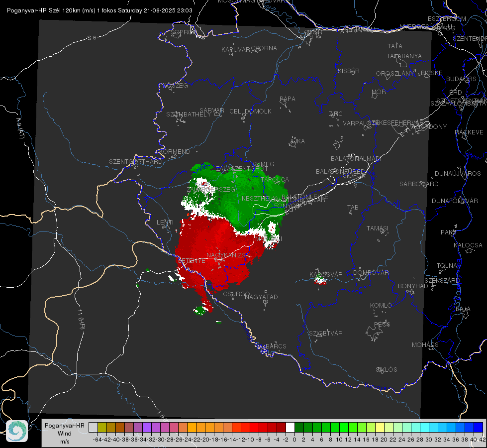Click the S 6 road label
Viewport: 487px width, 448px height.
(92, 38)
